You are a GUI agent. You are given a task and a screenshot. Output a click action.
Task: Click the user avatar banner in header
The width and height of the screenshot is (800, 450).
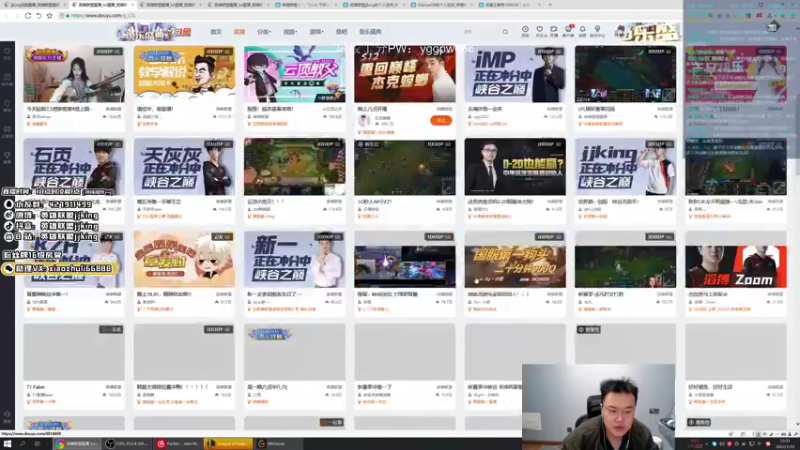click(647, 32)
